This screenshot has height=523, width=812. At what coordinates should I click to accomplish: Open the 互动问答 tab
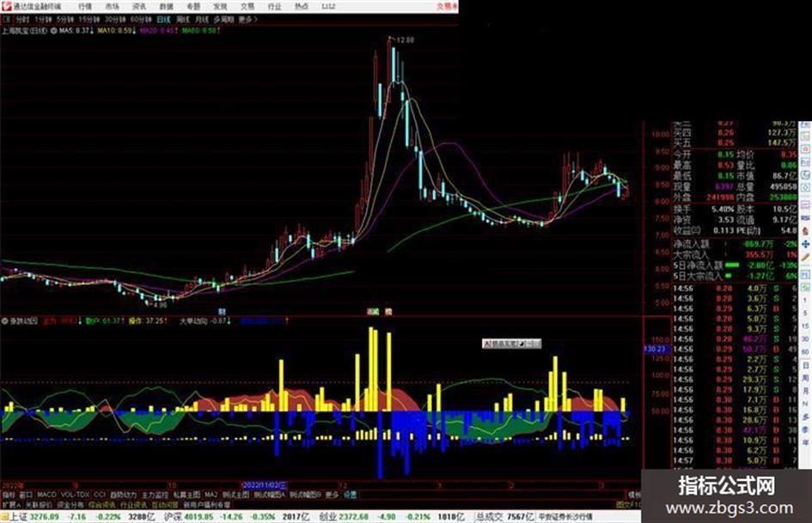coord(165,504)
